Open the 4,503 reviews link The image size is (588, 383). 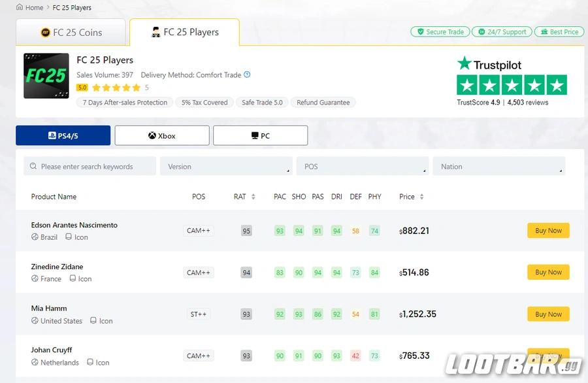528,103
